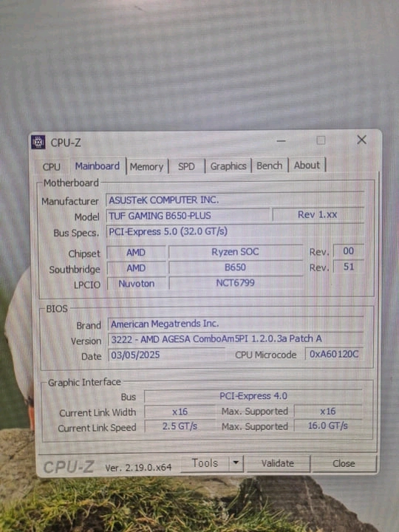The image size is (399, 532).
Task: Click the Ver. 2.19.0.x64 version text
Action: tap(138, 468)
